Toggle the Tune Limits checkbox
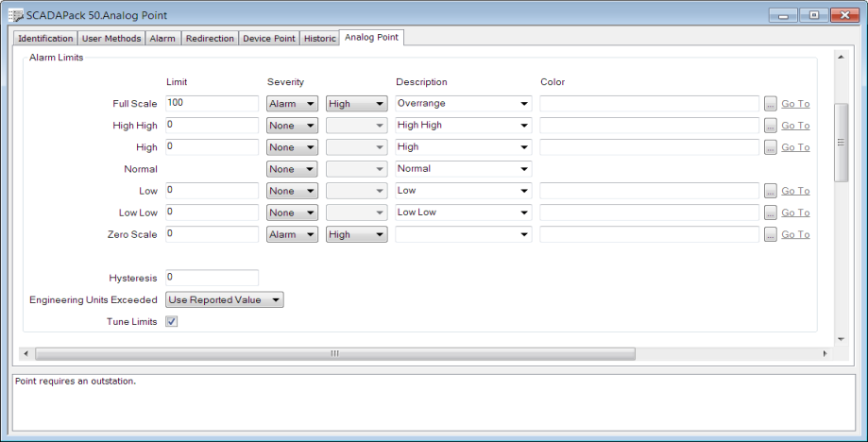868x442 pixels. point(172,322)
